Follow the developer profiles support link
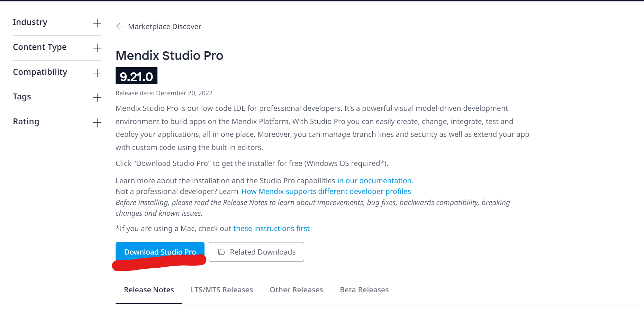 (326, 192)
